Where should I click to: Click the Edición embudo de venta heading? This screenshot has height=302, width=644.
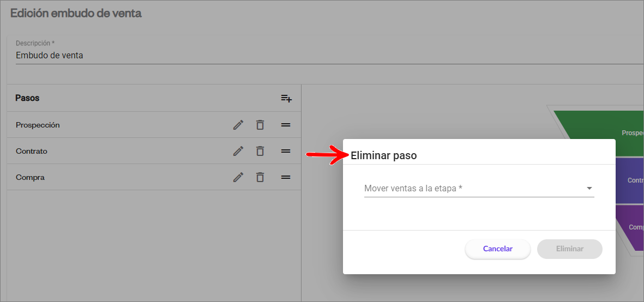coord(76,13)
